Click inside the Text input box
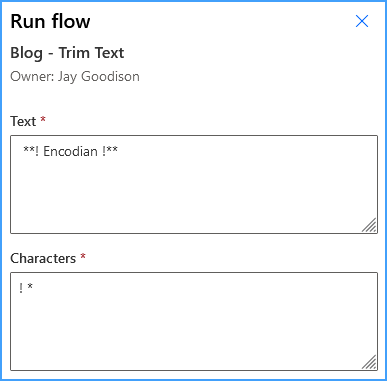387x381 pixels. click(x=194, y=184)
